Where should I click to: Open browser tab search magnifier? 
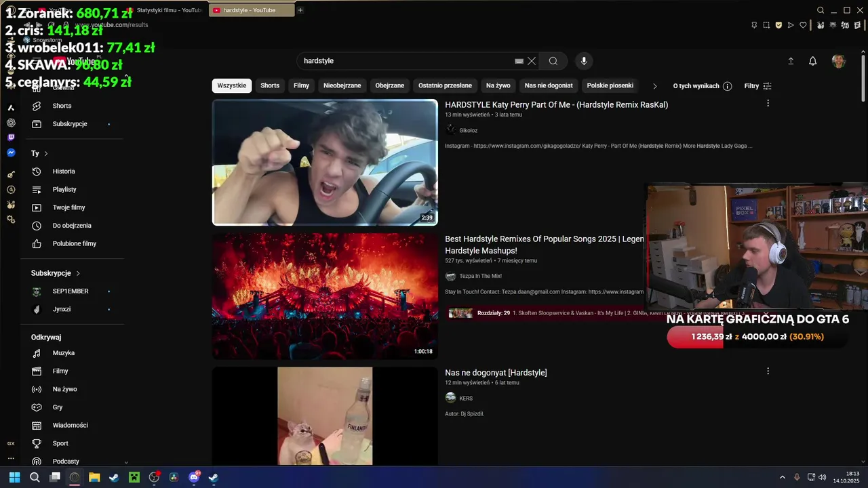point(821,10)
